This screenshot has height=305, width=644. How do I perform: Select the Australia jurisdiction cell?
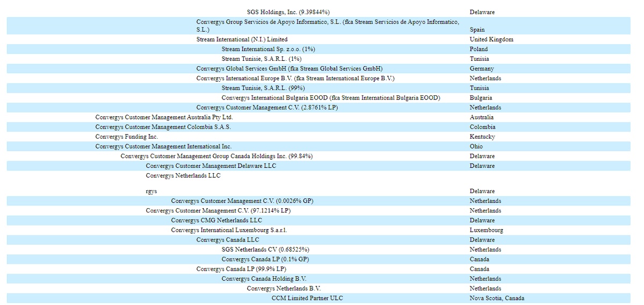482,117
